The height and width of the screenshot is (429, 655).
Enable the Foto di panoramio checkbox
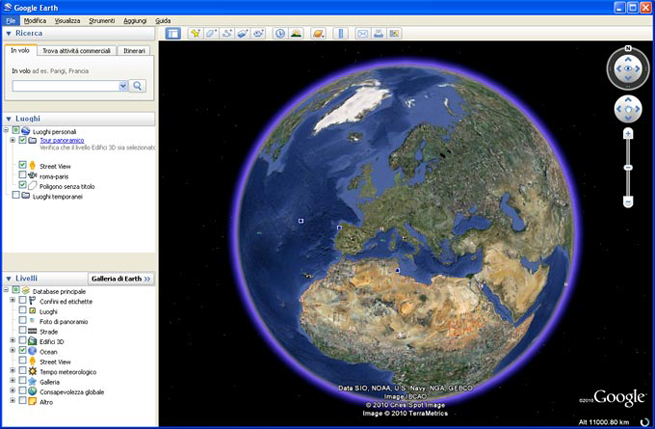pyautogui.click(x=23, y=320)
